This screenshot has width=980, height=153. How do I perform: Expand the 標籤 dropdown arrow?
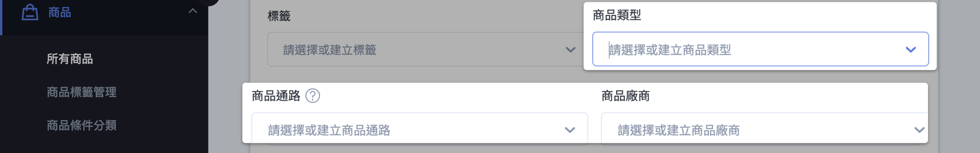click(570, 50)
